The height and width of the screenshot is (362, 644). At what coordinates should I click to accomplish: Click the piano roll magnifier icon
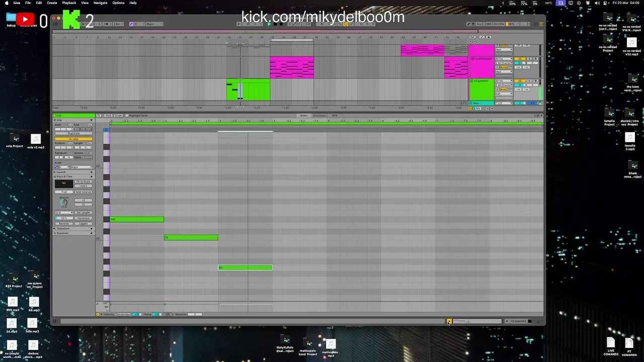[99, 116]
